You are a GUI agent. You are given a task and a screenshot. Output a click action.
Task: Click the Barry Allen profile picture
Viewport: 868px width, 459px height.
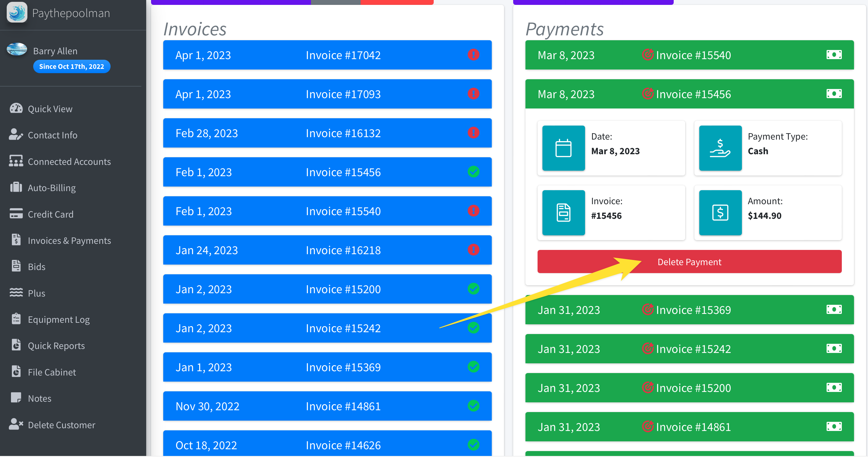click(17, 49)
